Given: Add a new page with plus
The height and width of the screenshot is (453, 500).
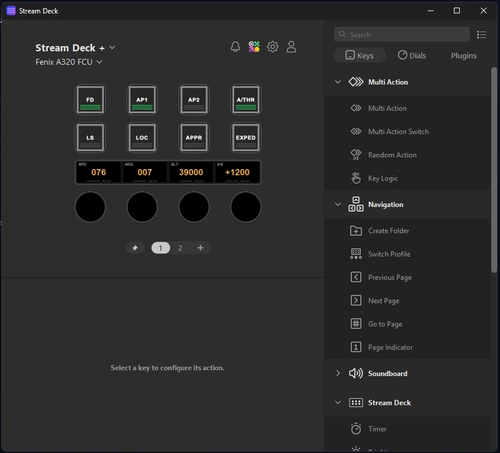Looking at the screenshot, I should click(200, 248).
